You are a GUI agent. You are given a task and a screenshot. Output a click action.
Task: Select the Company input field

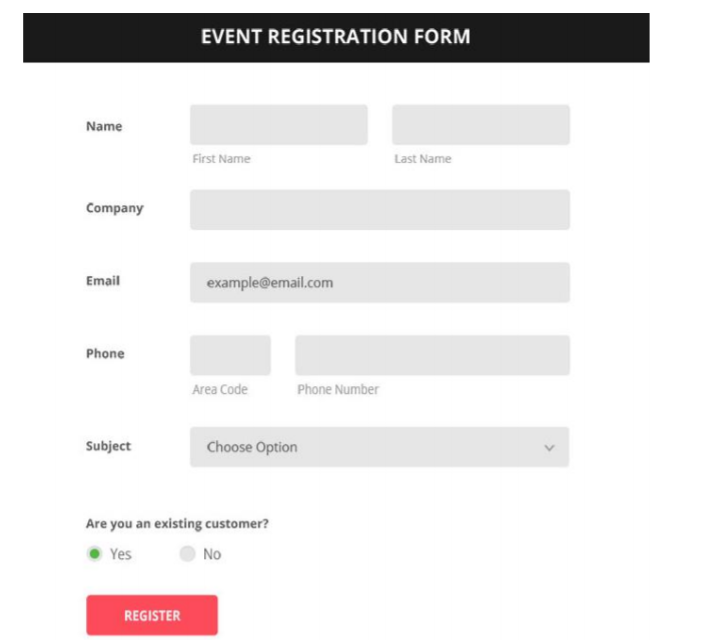[x=380, y=210]
